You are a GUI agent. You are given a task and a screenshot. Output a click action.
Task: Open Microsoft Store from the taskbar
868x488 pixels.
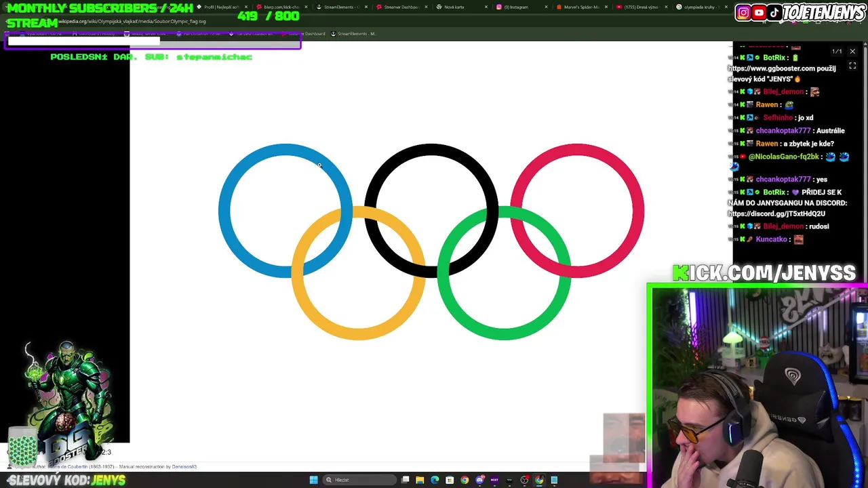click(450, 480)
